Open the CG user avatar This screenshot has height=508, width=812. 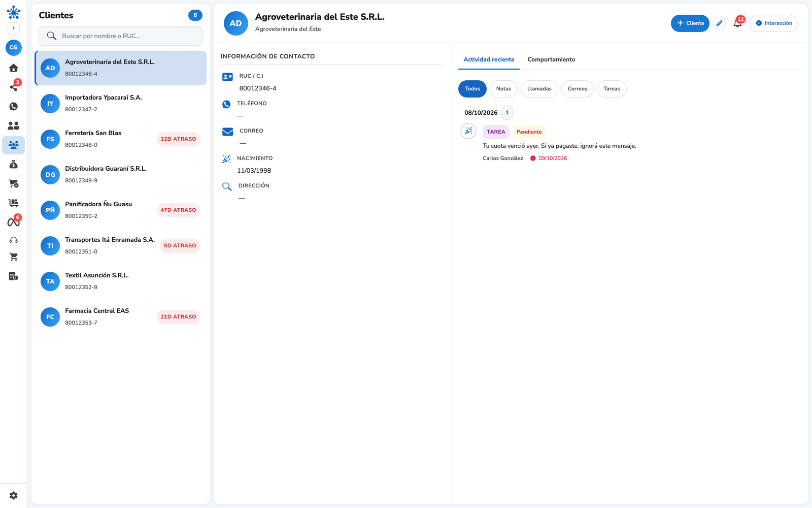(14, 48)
